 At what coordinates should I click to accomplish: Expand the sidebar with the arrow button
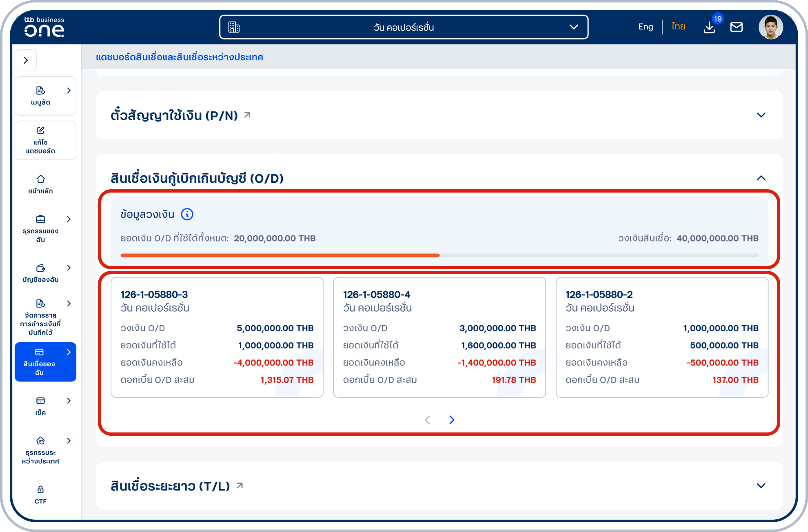(x=26, y=60)
